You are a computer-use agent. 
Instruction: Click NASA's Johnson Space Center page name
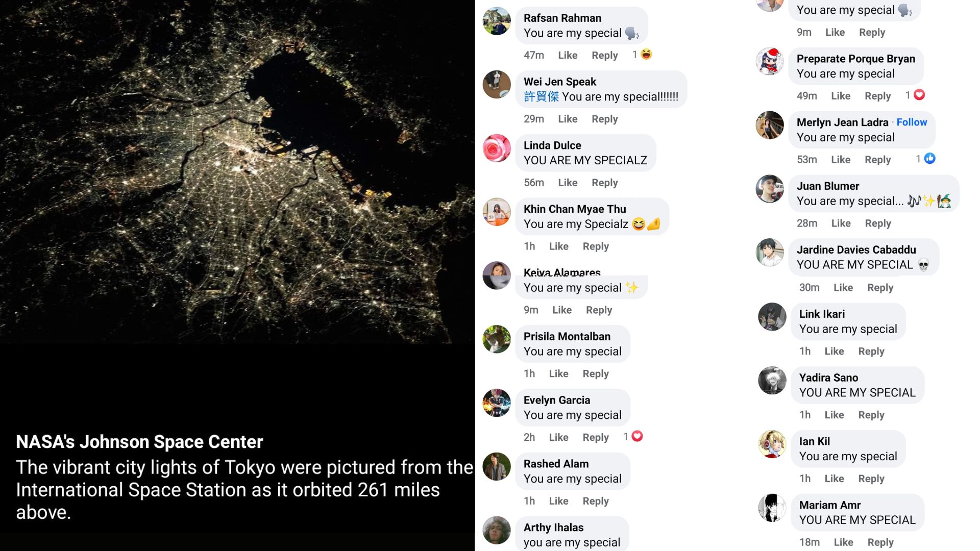click(x=139, y=442)
